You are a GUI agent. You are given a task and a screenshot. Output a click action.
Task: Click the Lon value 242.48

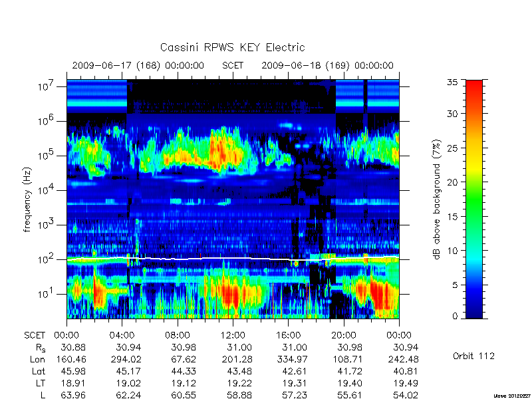pyautogui.click(x=402, y=359)
